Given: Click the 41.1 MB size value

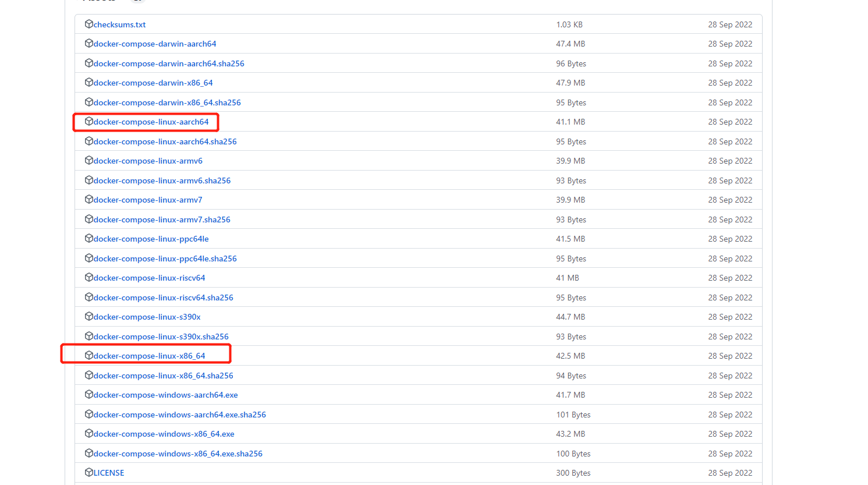Looking at the screenshot, I should click(x=571, y=122).
